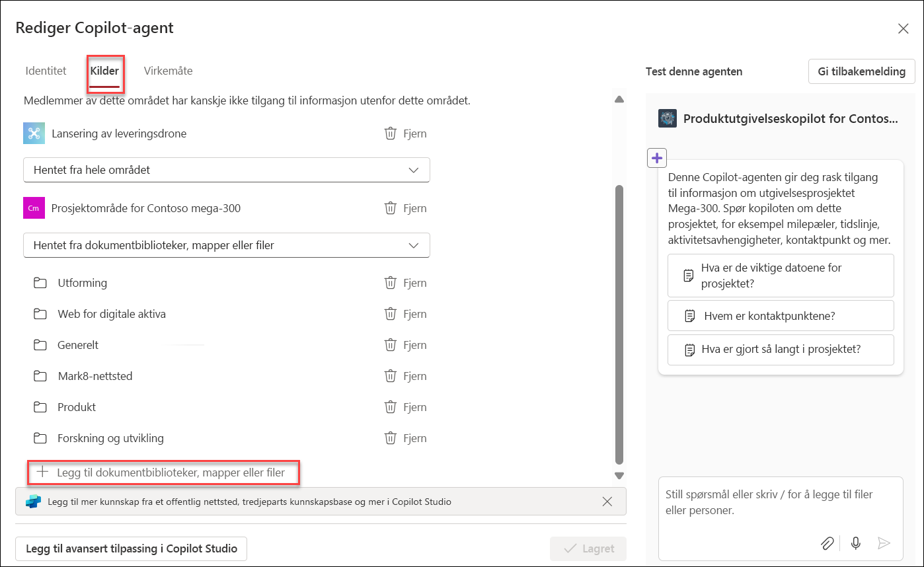The height and width of the screenshot is (567, 924).
Task: Click the Web for digitale aktiva folder icon
Action: click(40, 314)
